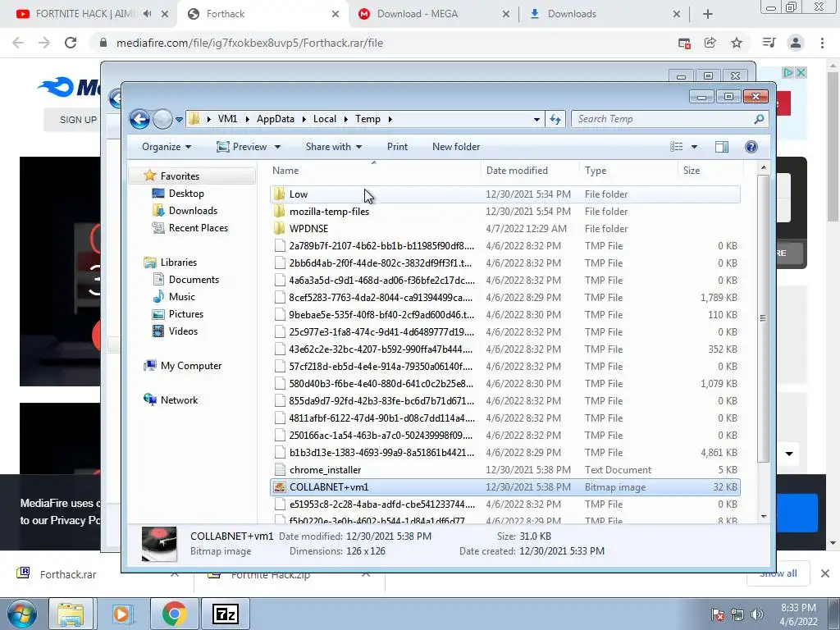The height and width of the screenshot is (630, 840).
Task: Open the Windows Start button
Action: pos(22,614)
